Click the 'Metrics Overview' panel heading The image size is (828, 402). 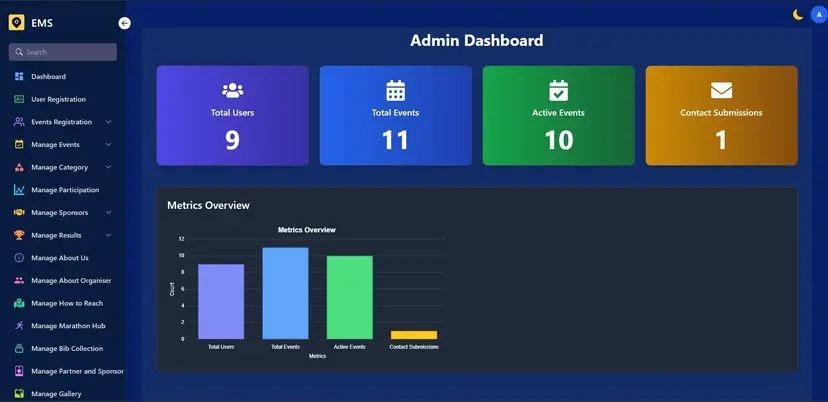(x=209, y=205)
